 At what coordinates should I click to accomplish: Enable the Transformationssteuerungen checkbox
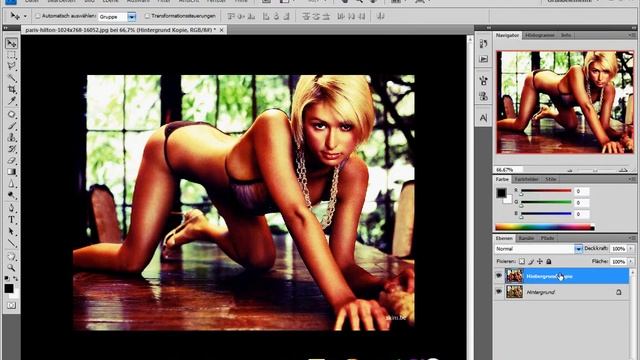pos(147,16)
